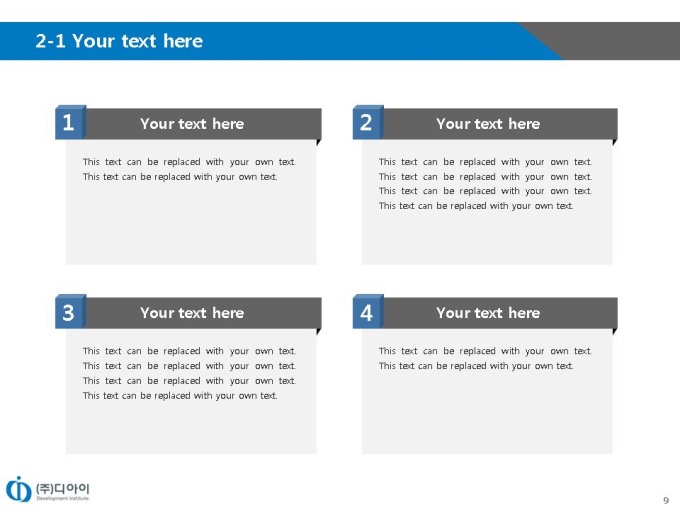Click the empty gray area of box 4

click(487, 412)
